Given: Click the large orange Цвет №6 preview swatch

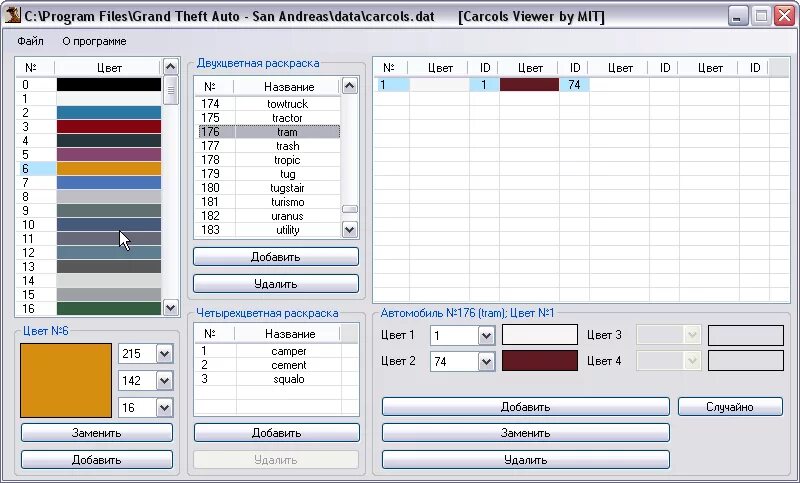Looking at the screenshot, I should click(66, 380).
